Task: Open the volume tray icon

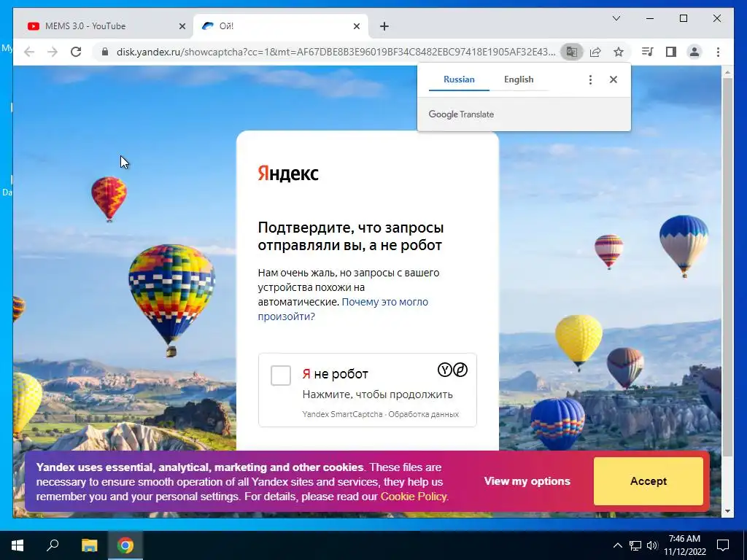Action: (652, 545)
